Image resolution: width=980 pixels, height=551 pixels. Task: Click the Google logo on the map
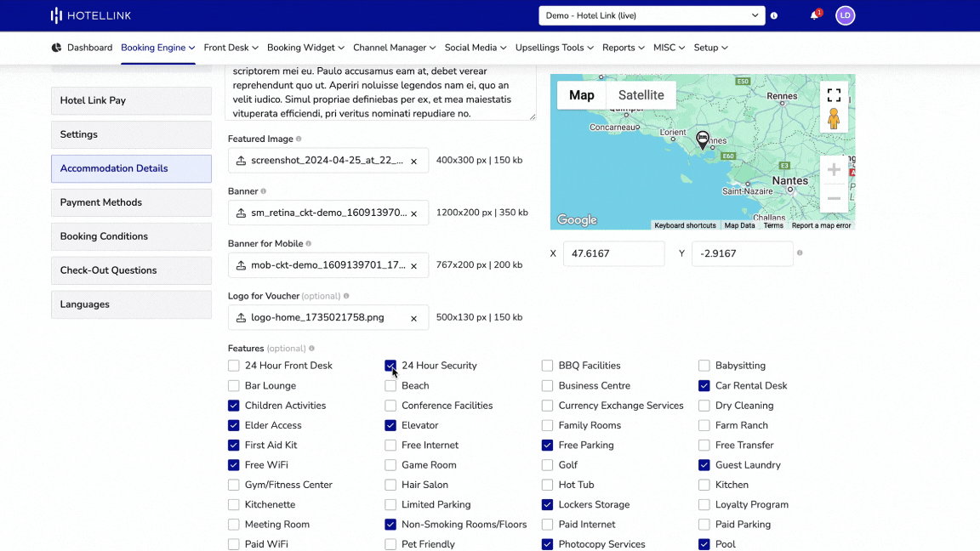point(577,220)
